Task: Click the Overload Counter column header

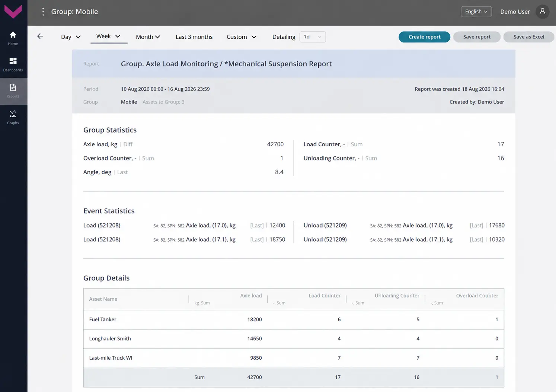Action: pyautogui.click(x=477, y=296)
